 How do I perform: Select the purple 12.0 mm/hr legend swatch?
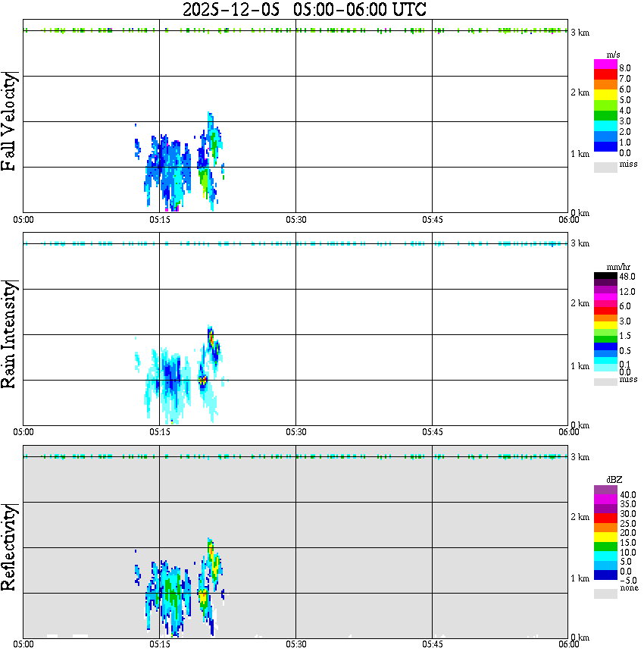pyautogui.click(x=605, y=290)
